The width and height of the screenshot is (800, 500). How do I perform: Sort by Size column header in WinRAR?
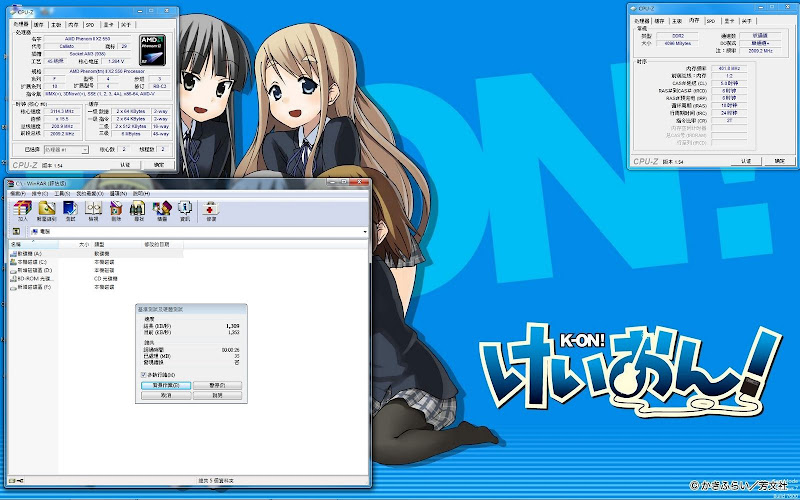76,245
